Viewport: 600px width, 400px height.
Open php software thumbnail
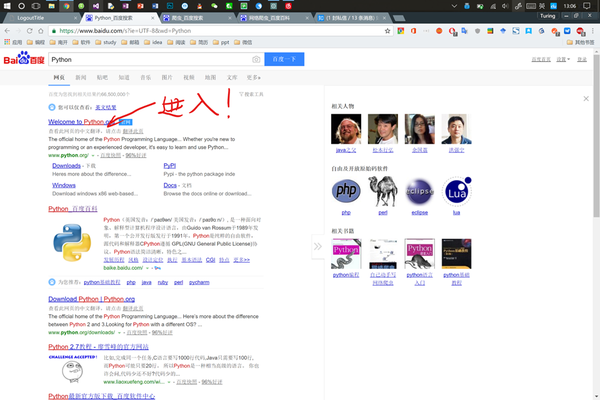pos(346,190)
